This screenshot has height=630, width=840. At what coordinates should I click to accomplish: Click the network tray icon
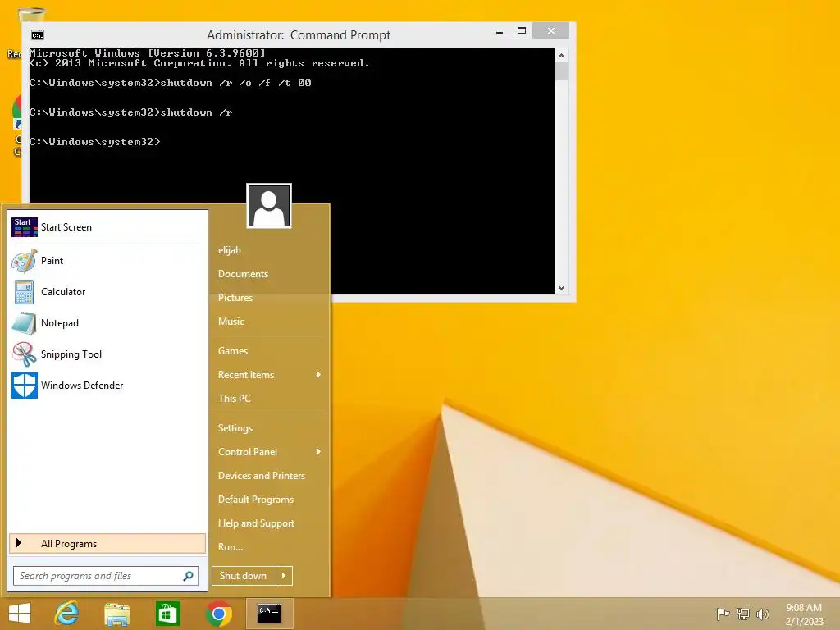tap(743, 614)
